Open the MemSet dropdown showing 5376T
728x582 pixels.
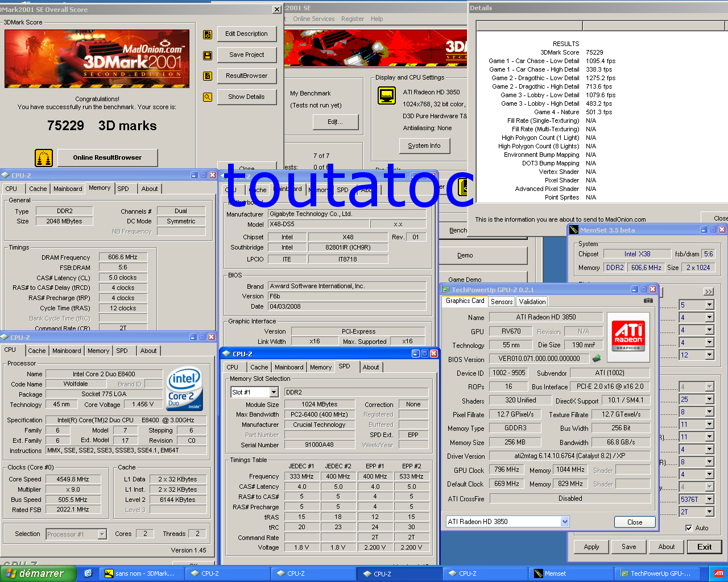709,500
